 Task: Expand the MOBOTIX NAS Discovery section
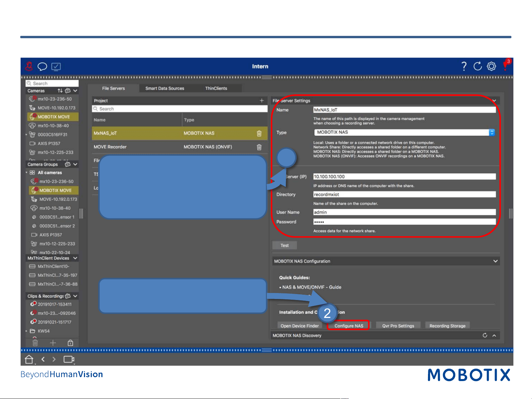pos(494,336)
